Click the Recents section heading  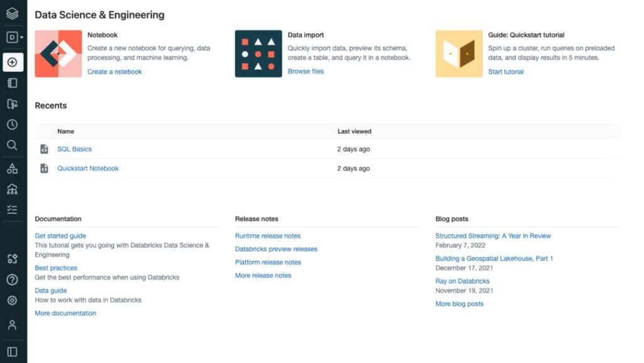click(50, 106)
